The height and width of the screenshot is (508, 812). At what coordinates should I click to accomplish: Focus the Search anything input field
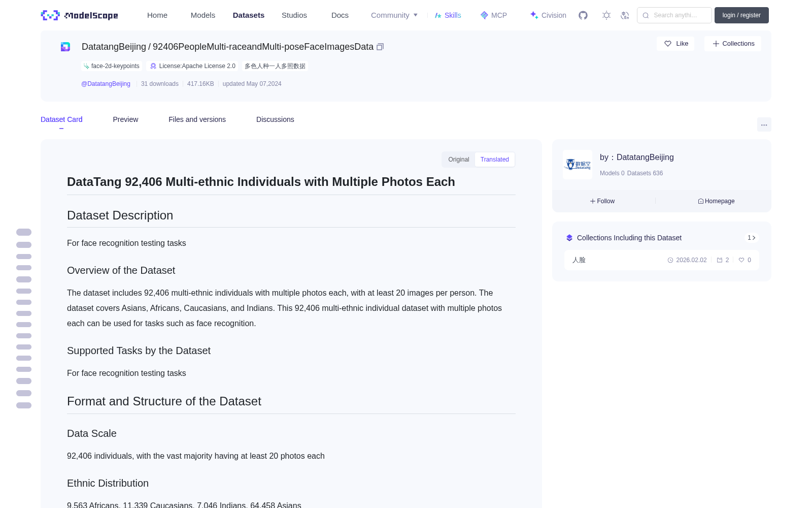pos(674,15)
